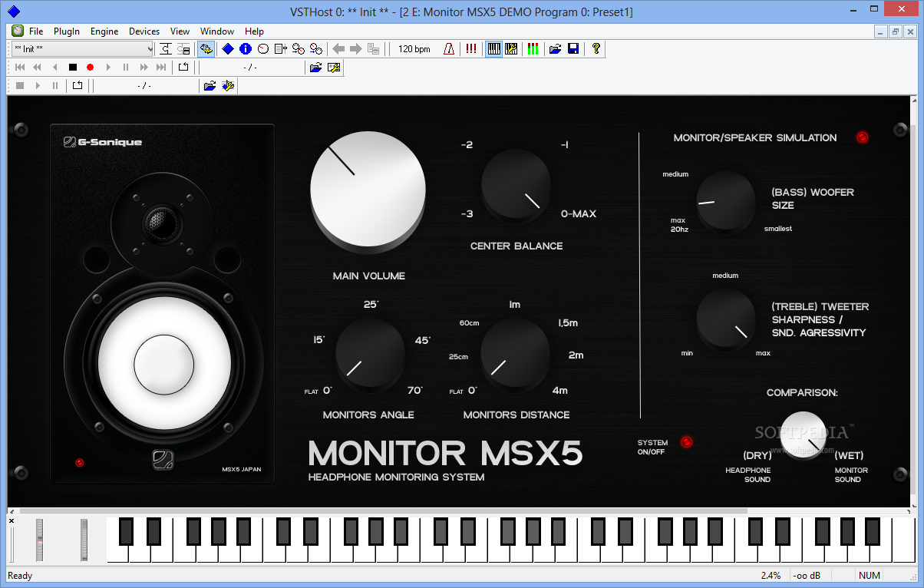Click the MONITORS DISTANCE knob
This screenshot has height=588, width=924.
click(x=515, y=354)
